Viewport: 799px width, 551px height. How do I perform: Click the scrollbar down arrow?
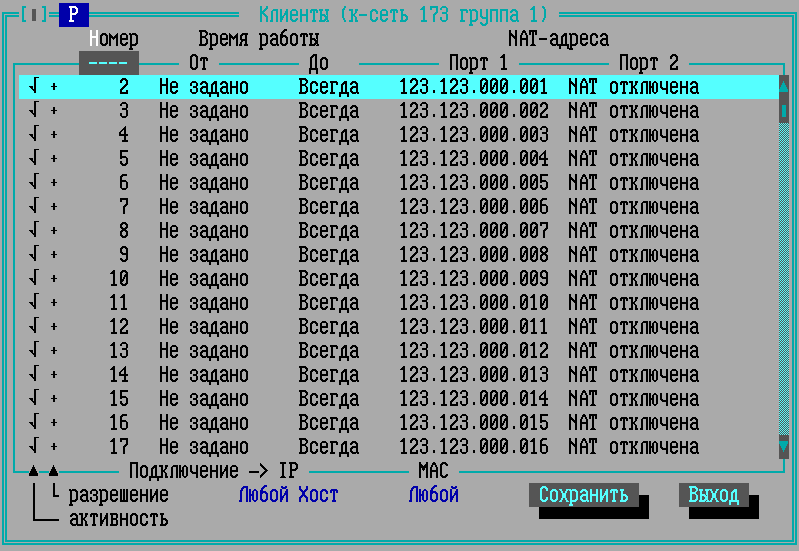click(784, 447)
